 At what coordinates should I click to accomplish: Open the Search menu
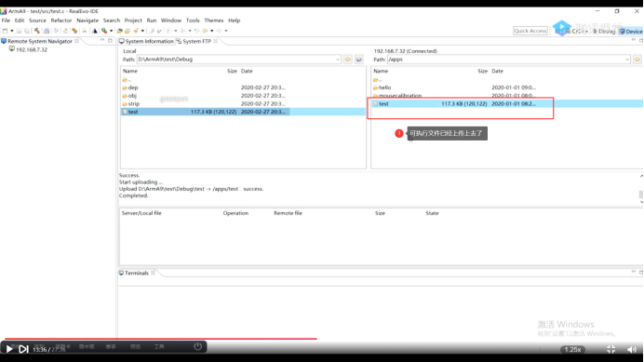pyautogui.click(x=112, y=20)
